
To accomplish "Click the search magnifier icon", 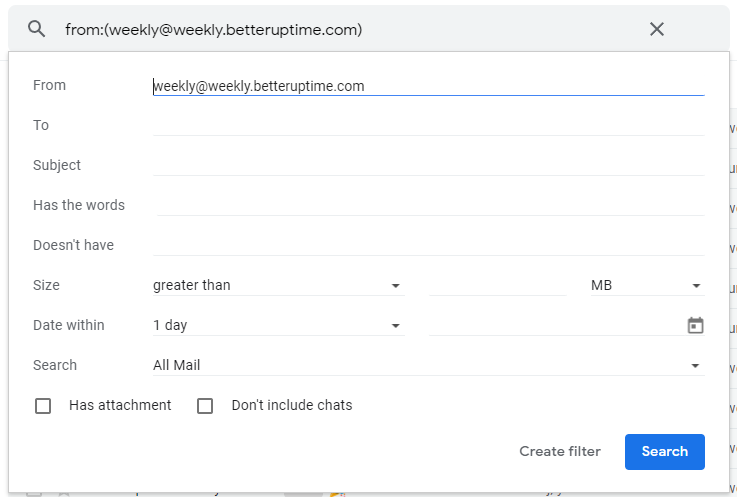I will coord(37,29).
